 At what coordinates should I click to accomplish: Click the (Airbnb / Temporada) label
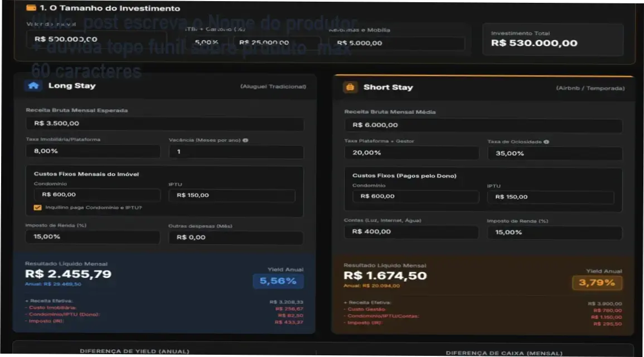[x=590, y=88]
